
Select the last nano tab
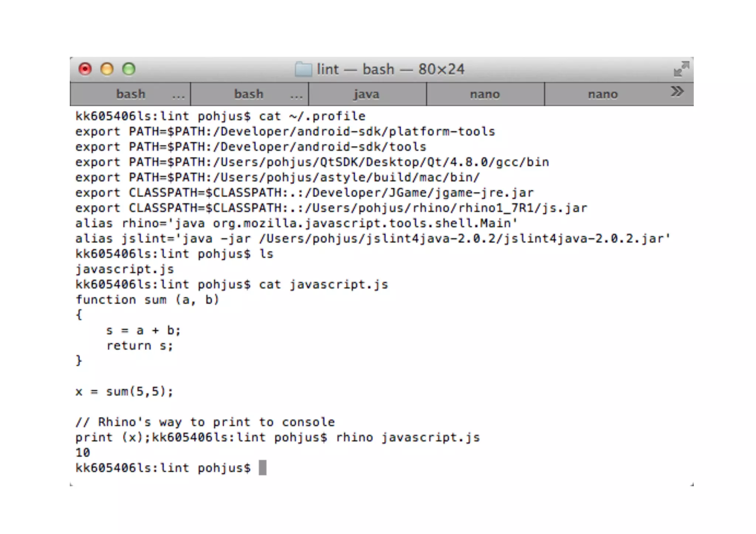[x=603, y=94]
